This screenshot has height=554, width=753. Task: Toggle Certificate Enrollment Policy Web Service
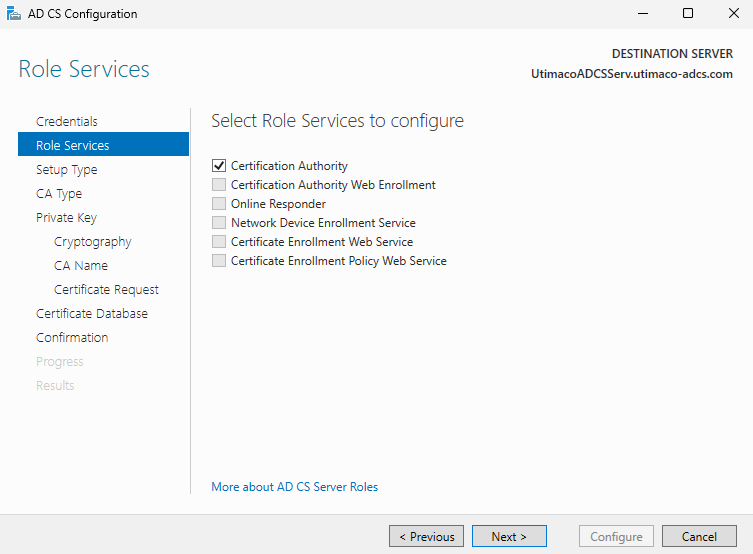tap(219, 261)
